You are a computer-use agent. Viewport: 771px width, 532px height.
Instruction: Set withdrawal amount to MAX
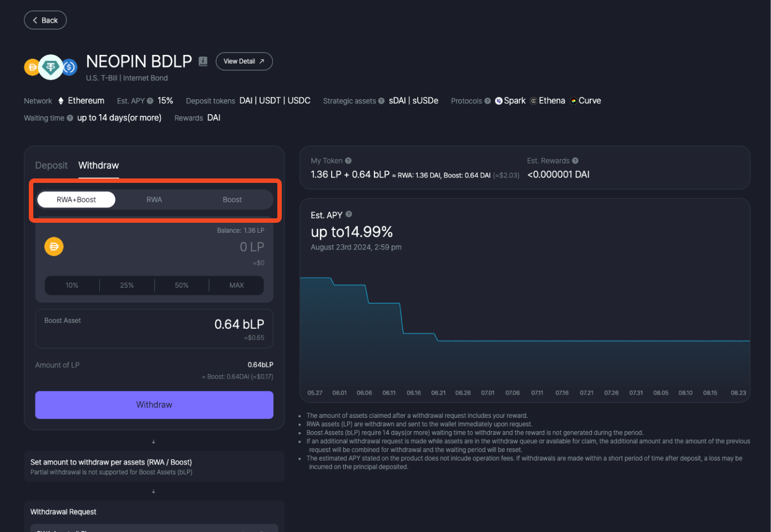[x=236, y=285]
